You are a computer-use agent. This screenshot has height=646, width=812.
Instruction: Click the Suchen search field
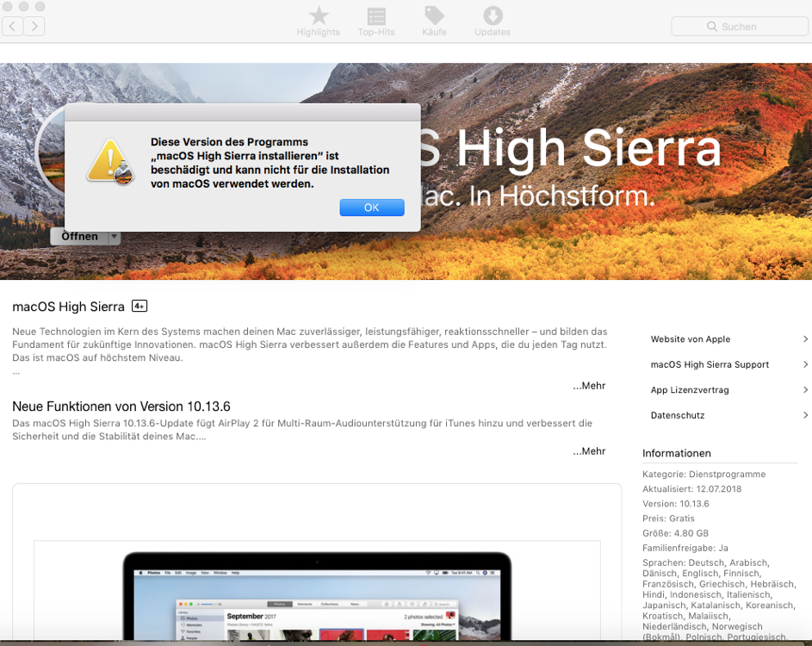740,27
